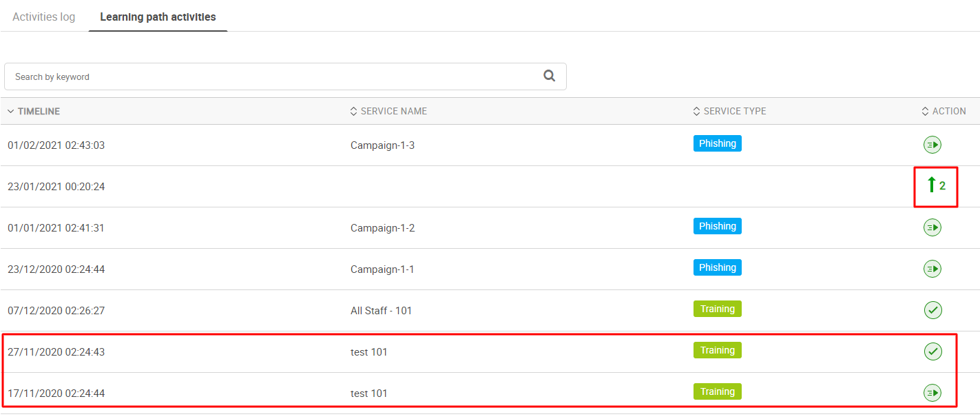Click the Phishing badge for Campaign-1-2

(x=718, y=226)
